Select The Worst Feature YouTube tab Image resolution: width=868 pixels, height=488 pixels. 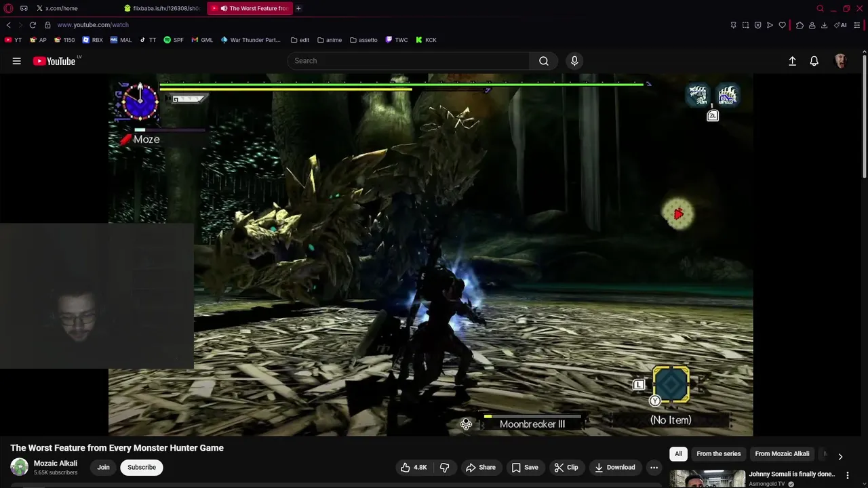pyautogui.click(x=250, y=8)
